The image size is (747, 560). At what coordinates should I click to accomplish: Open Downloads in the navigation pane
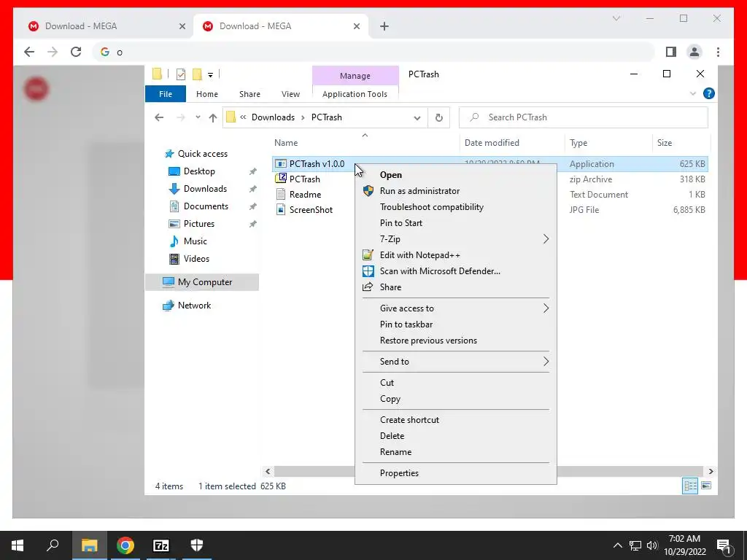point(205,189)
